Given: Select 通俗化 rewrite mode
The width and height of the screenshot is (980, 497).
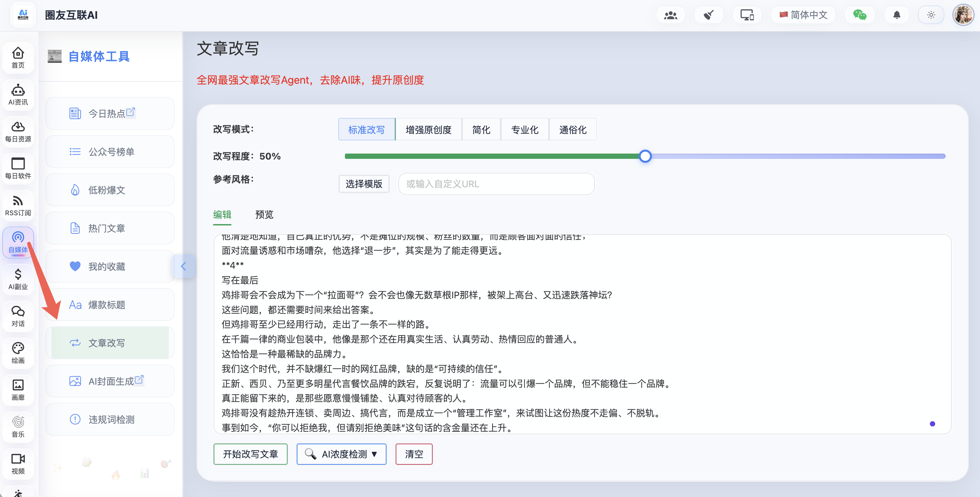Looking at the screenshot, I should pyautogui.click(x=572, y=130).
